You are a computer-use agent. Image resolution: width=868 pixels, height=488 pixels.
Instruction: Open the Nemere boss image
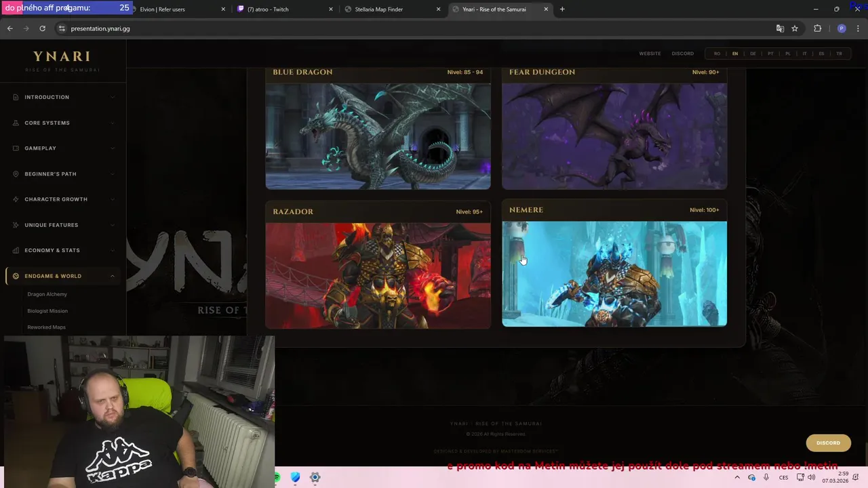coord(614,274)
